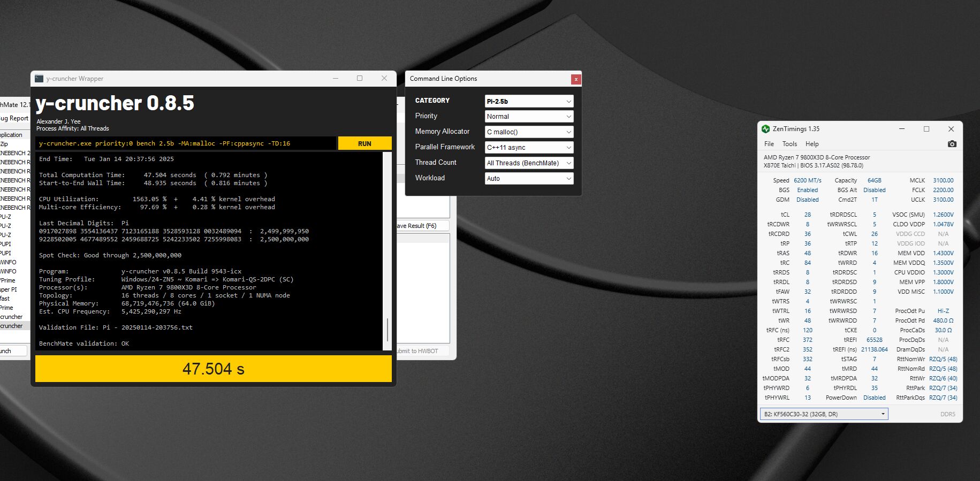Image resolution: width=980 pixels, height=481 pixels.
Task: Maximize the ZenTimings window
Action: tap(926, 129)
